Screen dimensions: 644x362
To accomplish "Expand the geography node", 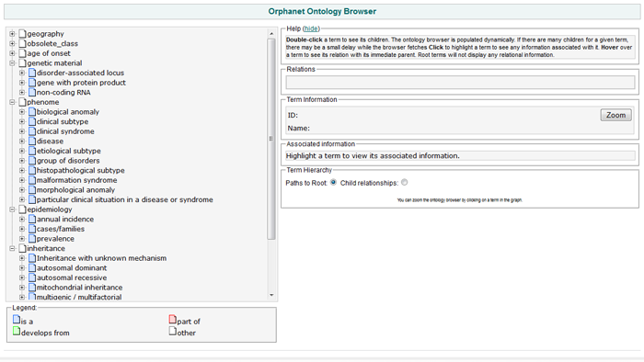I will click(12, 34).
